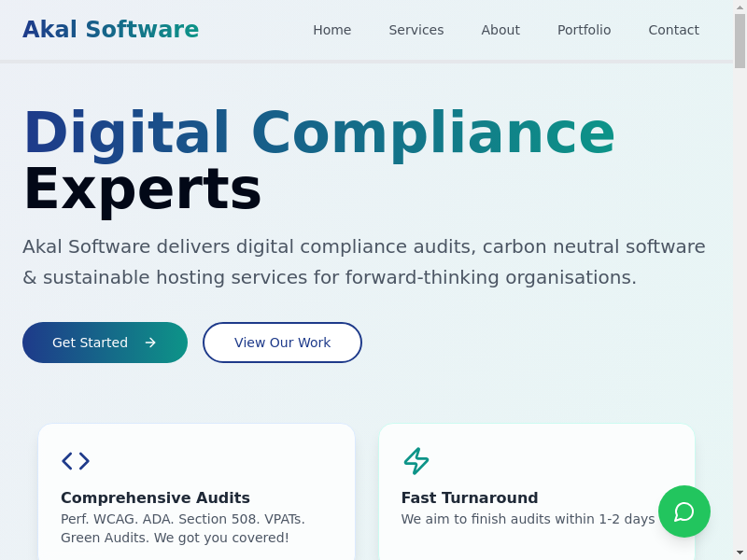Click the scrollbar down arrow
747x560 pixels.
pos(740,553)
